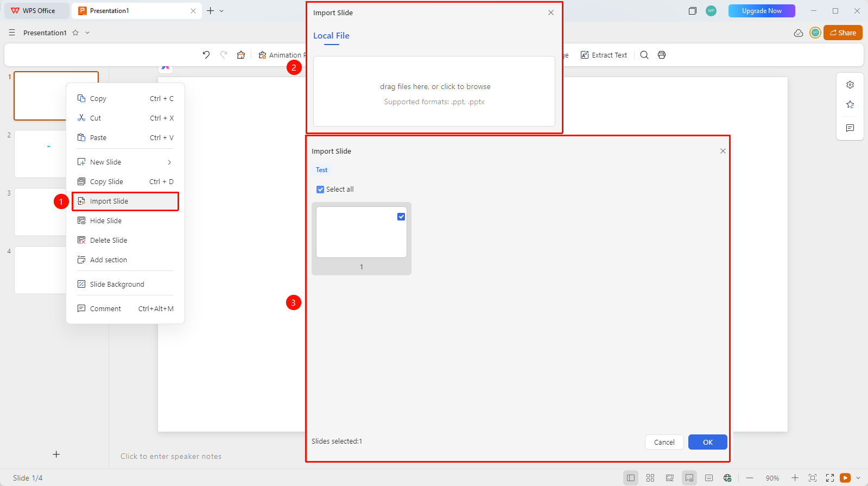
Task: Click the Upgrade Now button
Action: [x=762, y=11]
